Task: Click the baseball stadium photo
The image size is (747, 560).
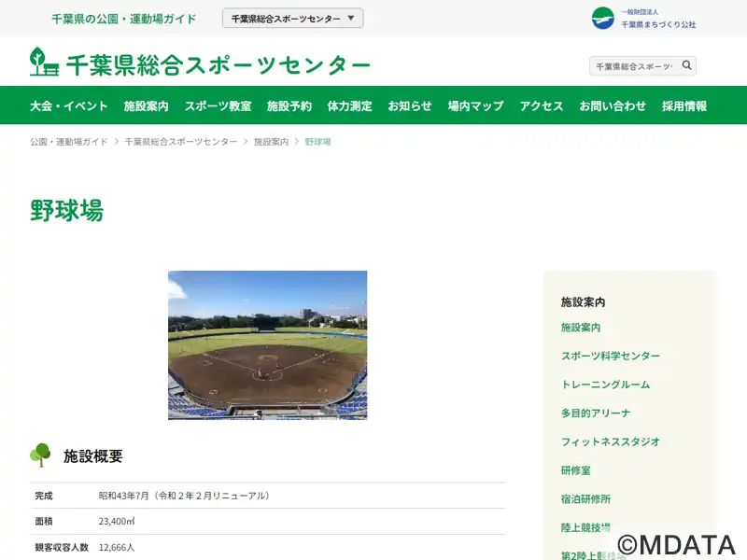Action: 267,345
